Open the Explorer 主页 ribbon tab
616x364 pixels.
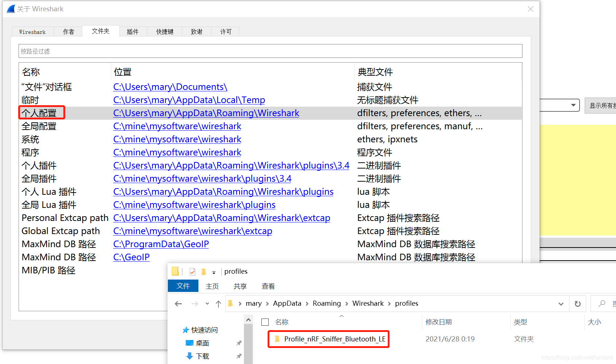212,286
